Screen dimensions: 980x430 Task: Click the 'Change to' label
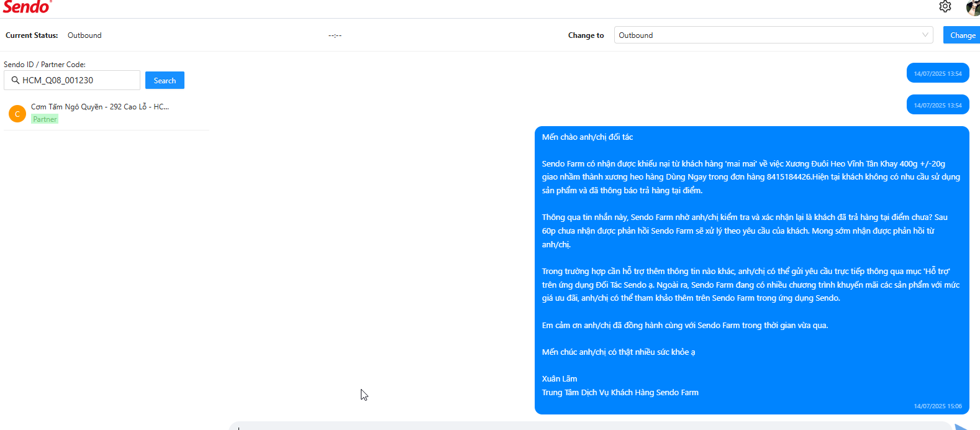(x=586, y=35)
